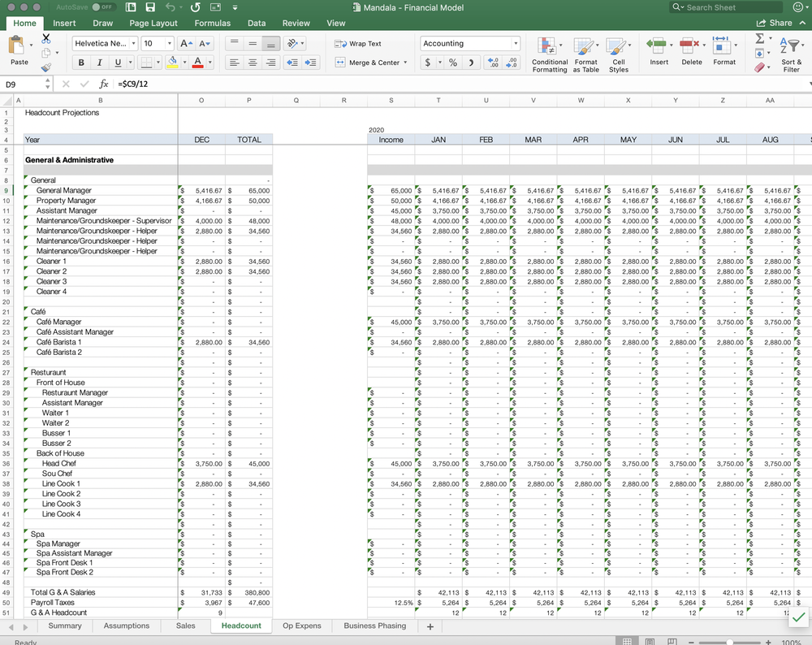The width and height of the screenshot is (812, 645).
Task: Click the zoom slider handle
Action: click(729, 643)
